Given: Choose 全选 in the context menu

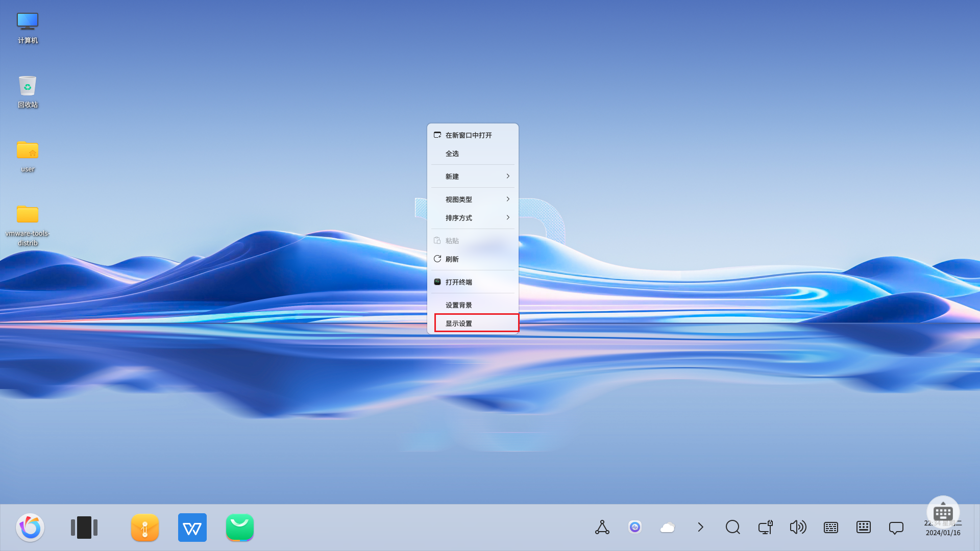Looking at the screenshot, I should (473, 154).
